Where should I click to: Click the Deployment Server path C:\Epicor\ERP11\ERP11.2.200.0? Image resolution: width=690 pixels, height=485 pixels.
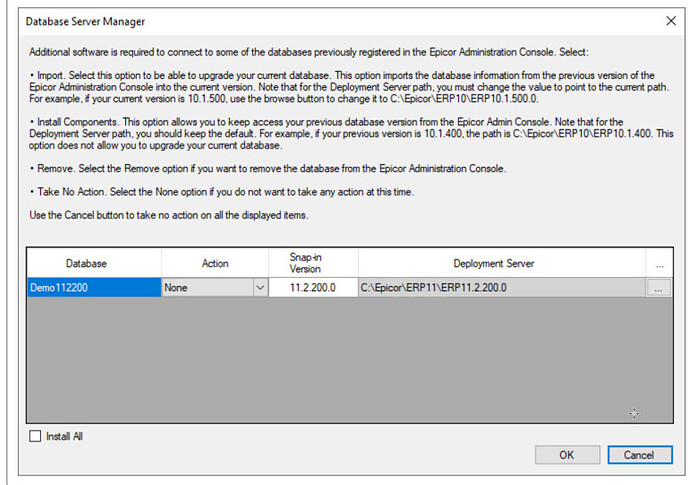(502, 288)
